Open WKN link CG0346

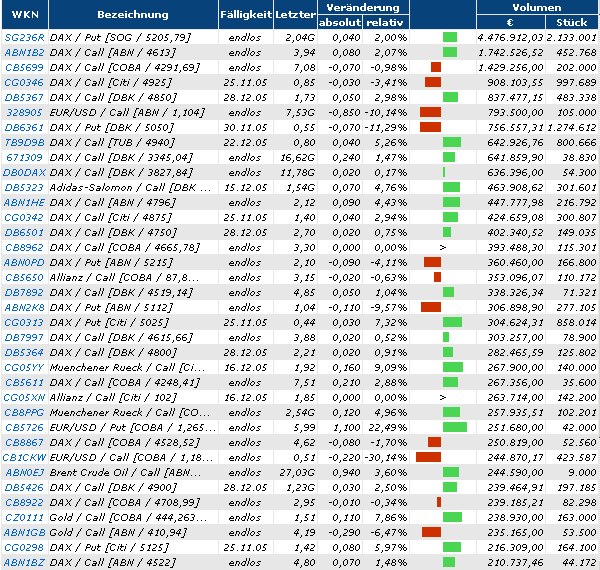[x=24, y=83]
